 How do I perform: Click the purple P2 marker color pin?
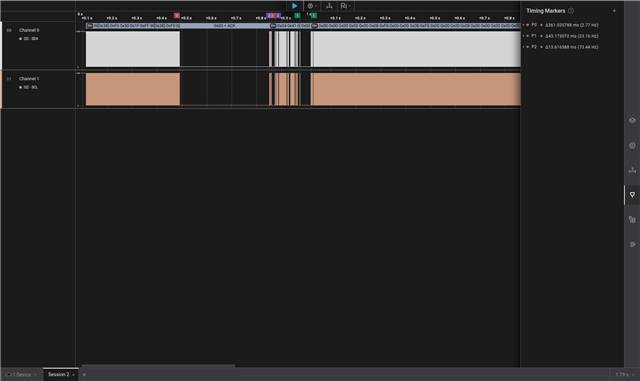(x=528, y=47)
